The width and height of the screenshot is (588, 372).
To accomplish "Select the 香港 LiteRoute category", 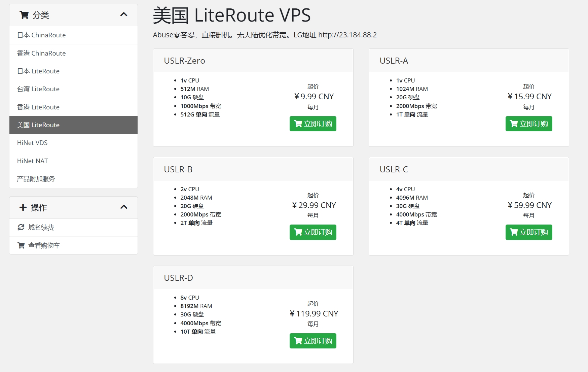I will 38,107.
